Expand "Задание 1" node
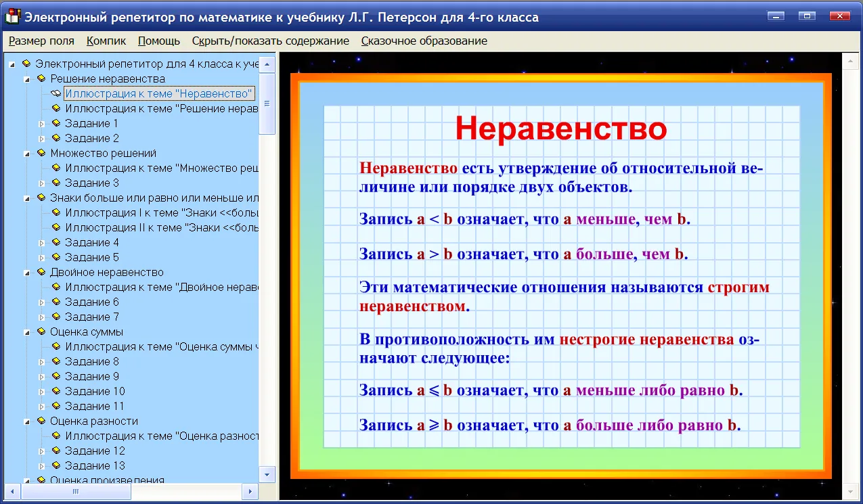This screenshot has height=504, width=863. 42,124
